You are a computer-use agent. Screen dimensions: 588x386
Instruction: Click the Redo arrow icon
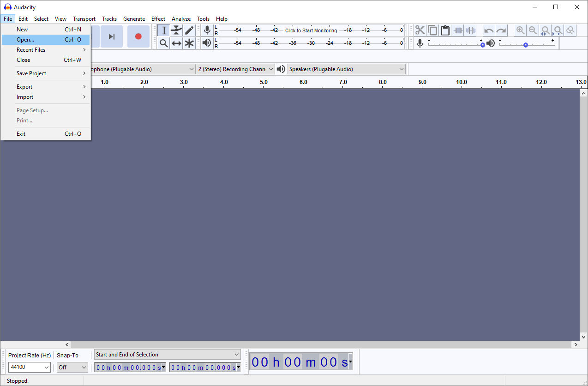pos(501,30)
